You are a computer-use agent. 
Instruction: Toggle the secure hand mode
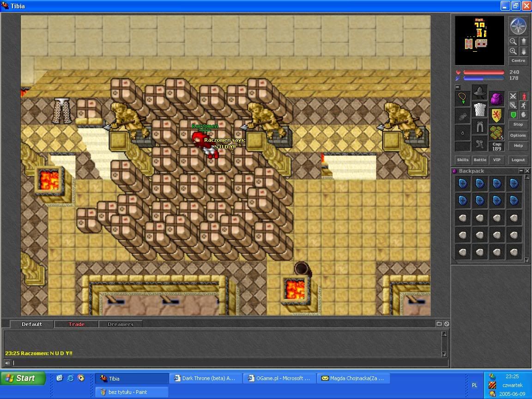[524, 115]
